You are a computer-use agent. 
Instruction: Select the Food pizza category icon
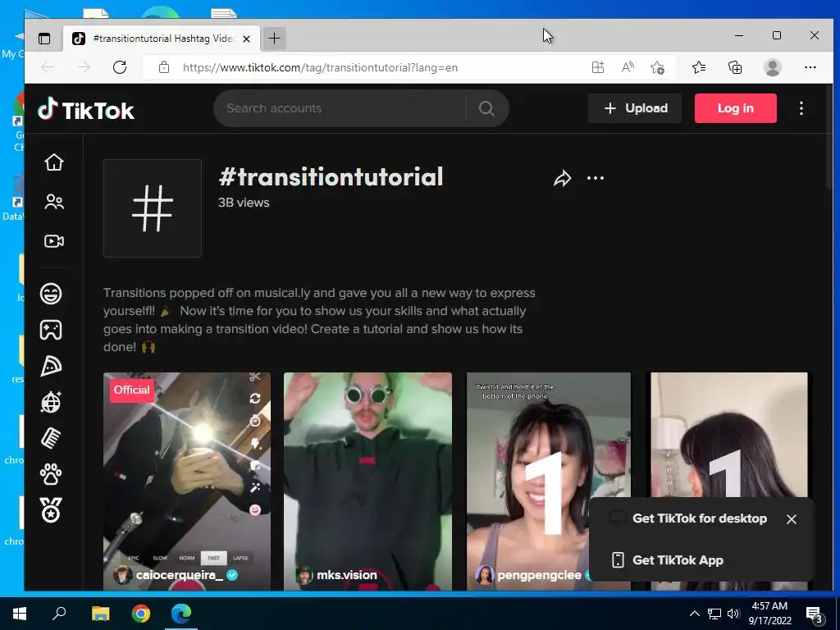point(51,367)
